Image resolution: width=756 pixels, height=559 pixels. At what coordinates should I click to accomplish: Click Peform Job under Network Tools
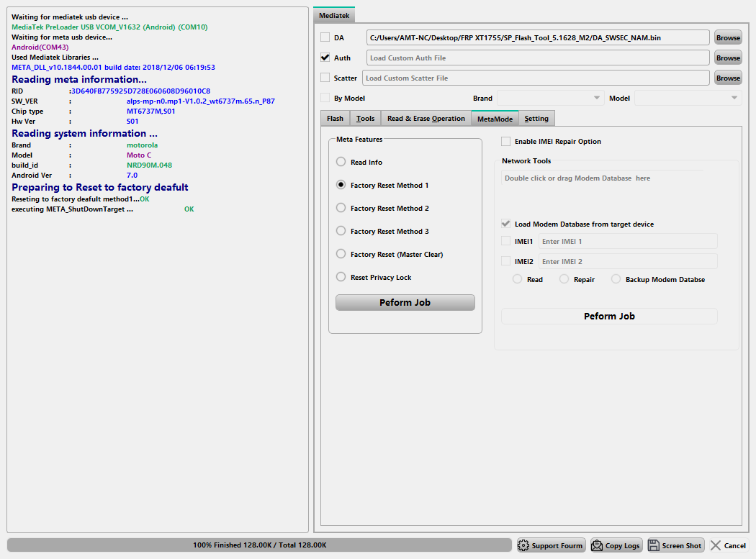click(609, 316)
